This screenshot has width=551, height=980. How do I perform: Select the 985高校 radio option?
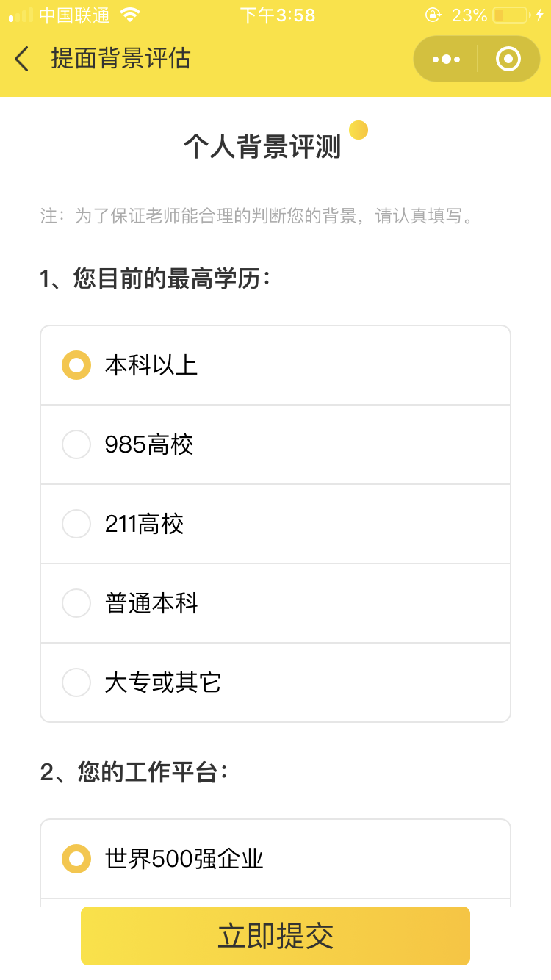(76, 444)
